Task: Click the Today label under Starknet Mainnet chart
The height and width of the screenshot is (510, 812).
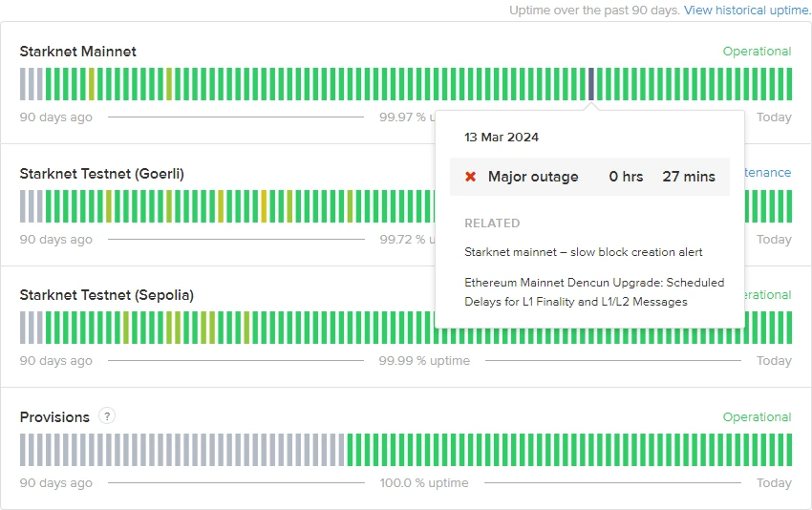Action: click(x=774, y=117)
